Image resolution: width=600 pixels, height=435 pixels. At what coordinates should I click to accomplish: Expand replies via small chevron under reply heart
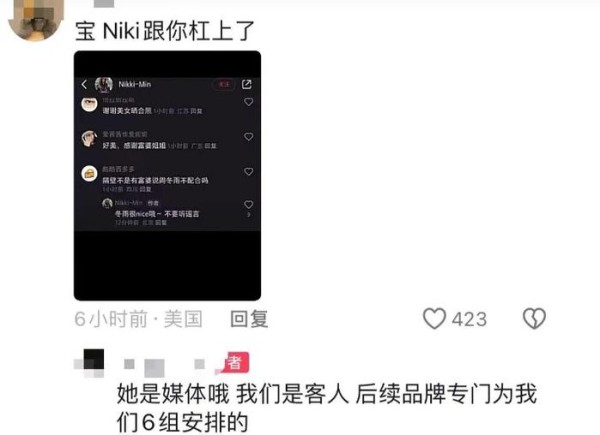tap(249, 215)
